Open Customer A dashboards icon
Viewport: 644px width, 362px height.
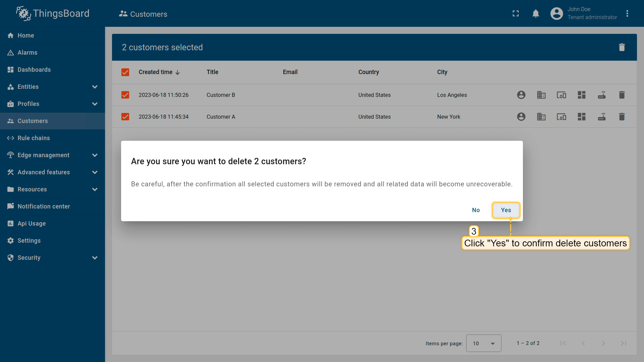[581, 117]
